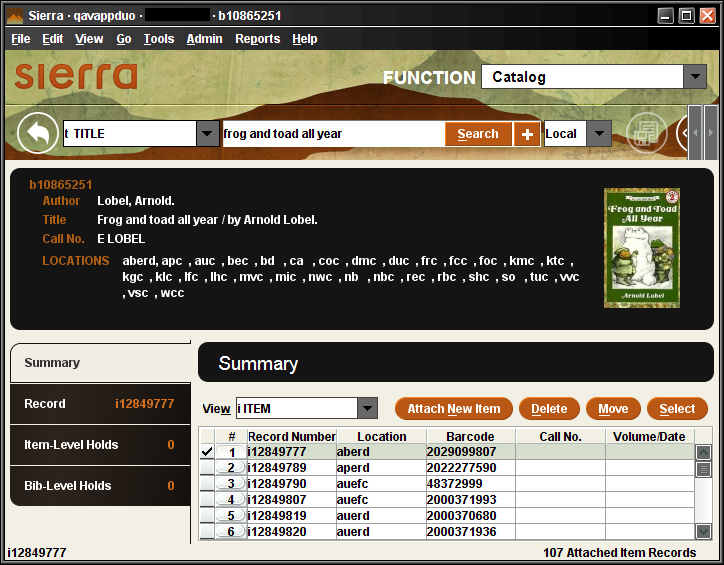Click the Frog and Toad book cover
The image size is (724, 565).
click(x=642, y=248)
